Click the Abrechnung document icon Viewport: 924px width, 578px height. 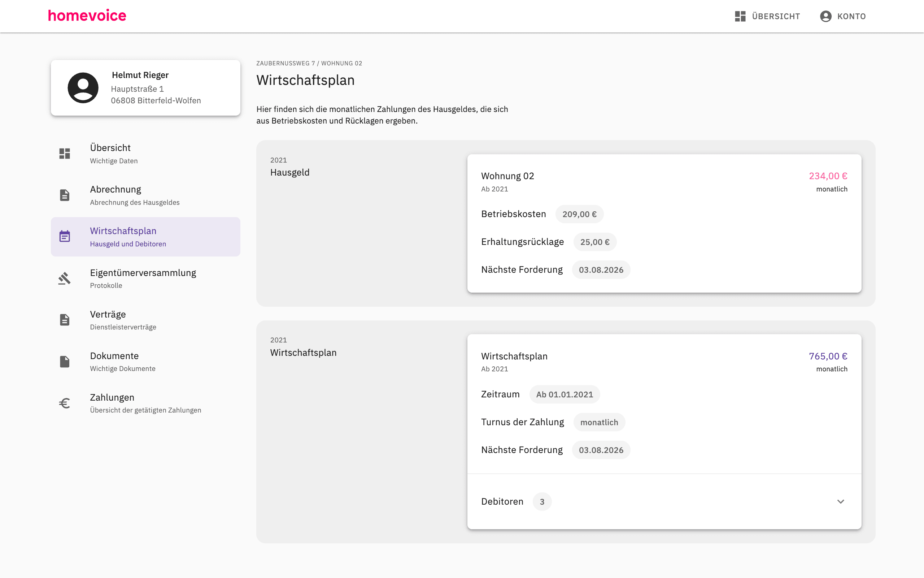coord(65,195)
